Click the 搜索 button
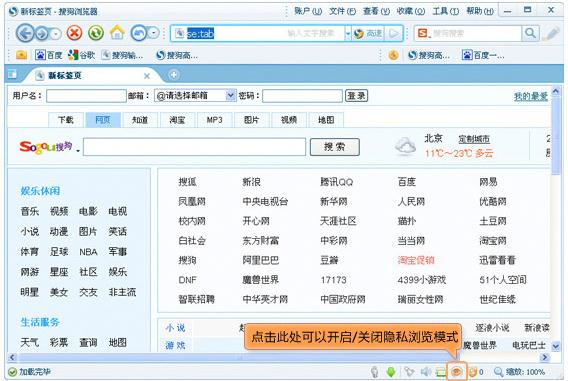 click(335, 147)
